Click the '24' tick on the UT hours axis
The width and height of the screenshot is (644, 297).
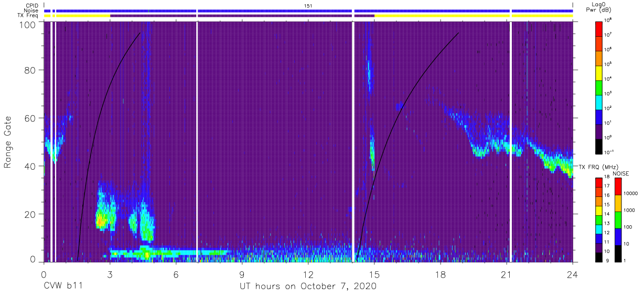point(573,274)
